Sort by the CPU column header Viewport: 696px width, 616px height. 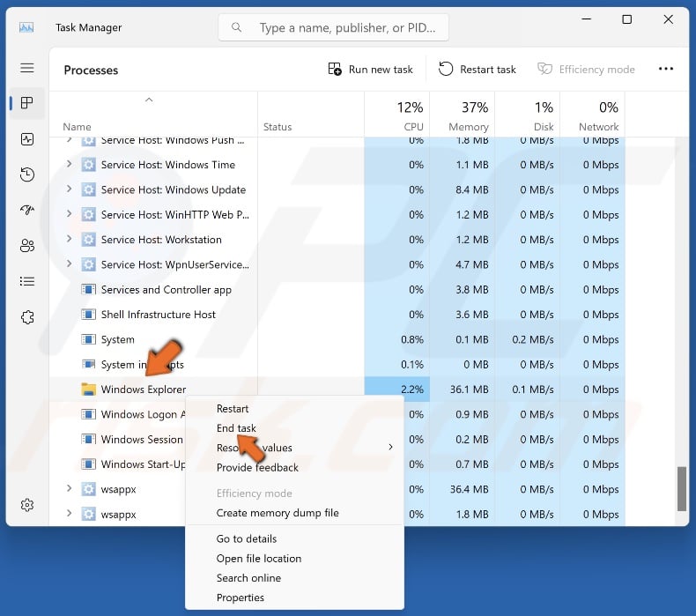coord(396,115)
